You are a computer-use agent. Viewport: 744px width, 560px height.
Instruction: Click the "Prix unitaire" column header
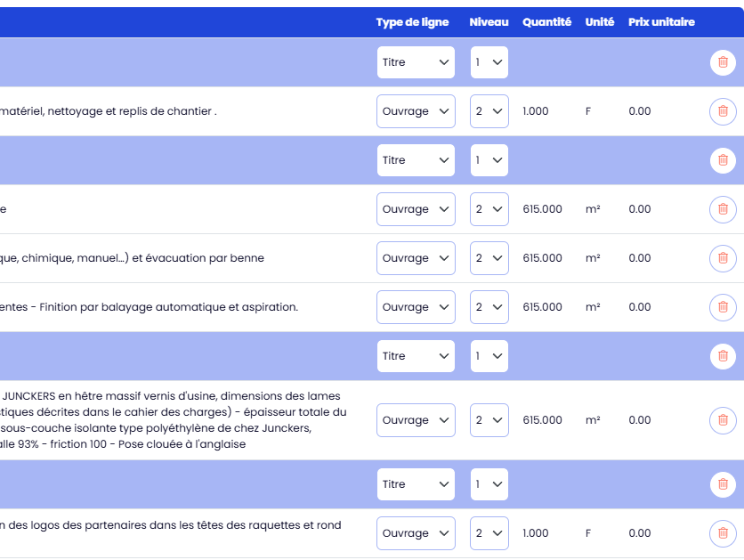click(661, 22)
